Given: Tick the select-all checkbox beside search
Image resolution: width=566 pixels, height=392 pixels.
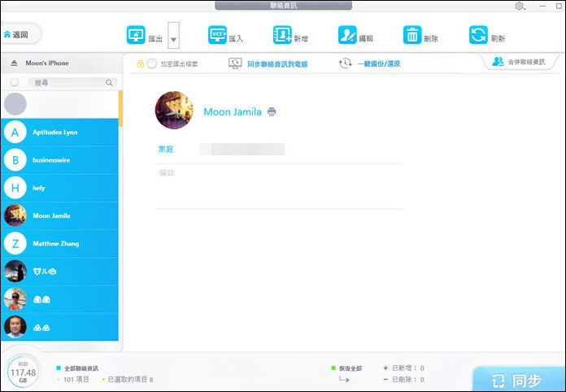Looking at the screenshot, I should 15,83.
